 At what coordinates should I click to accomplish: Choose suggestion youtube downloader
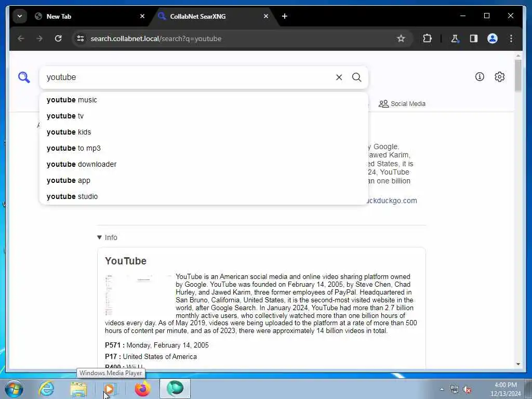coord(204,164)
